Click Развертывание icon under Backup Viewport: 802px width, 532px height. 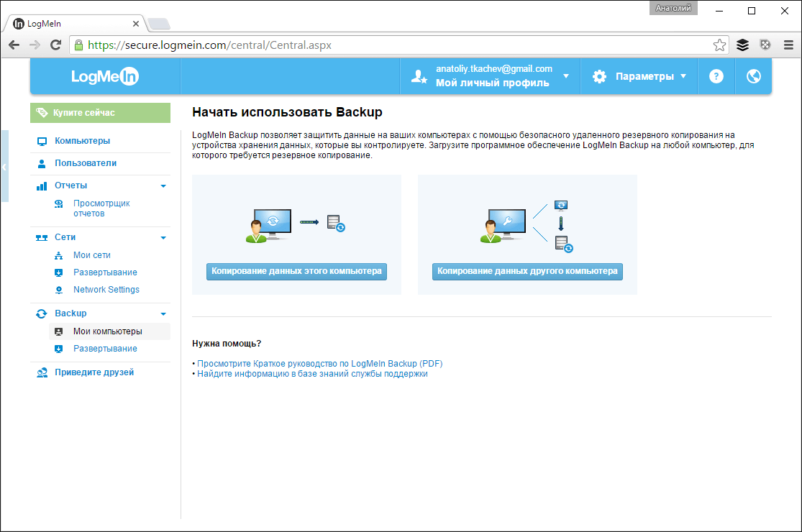(x=59, y=349)
